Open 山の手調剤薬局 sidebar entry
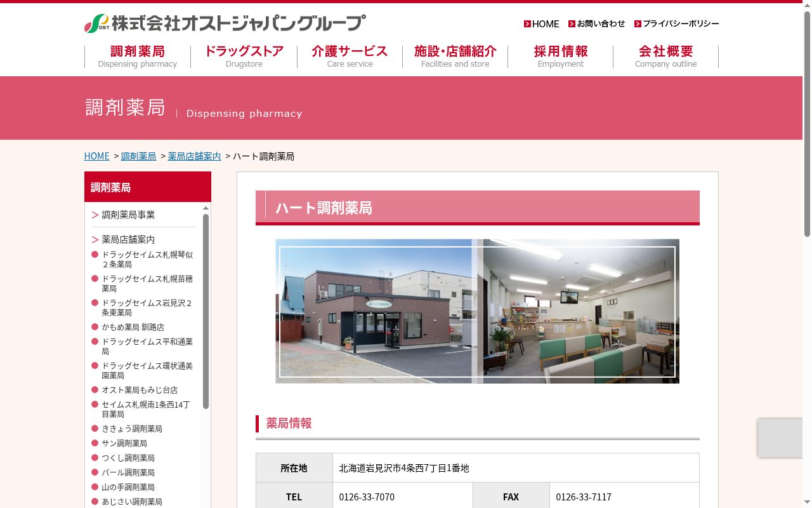 coord(128,487)
